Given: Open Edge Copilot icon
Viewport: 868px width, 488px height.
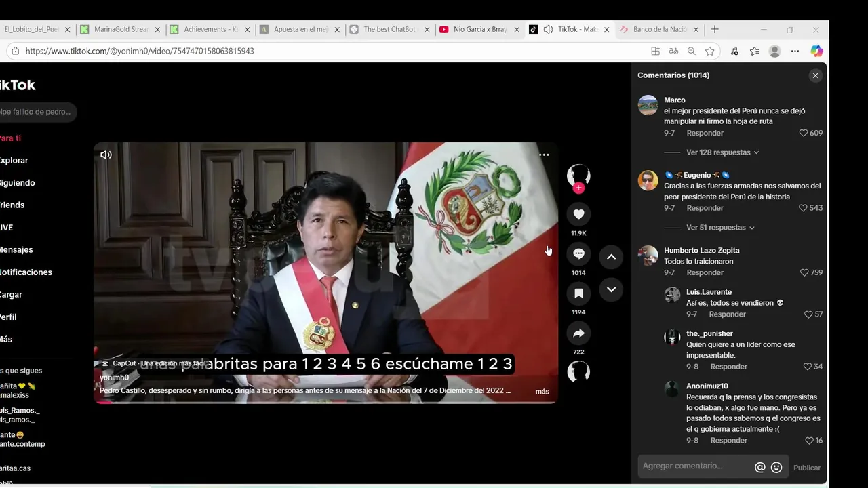Looking at the screenshot, I should (x=816, y=51).
